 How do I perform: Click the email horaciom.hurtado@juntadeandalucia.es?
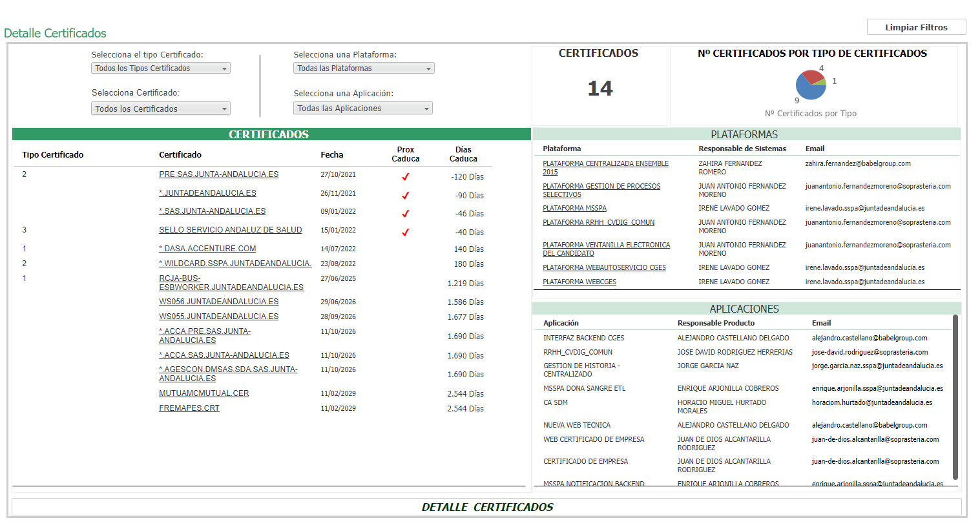click(872, 402)
